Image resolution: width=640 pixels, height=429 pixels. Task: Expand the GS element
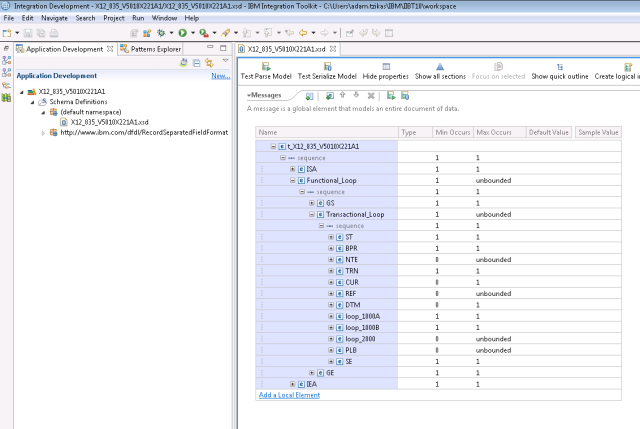click(311, 203)
